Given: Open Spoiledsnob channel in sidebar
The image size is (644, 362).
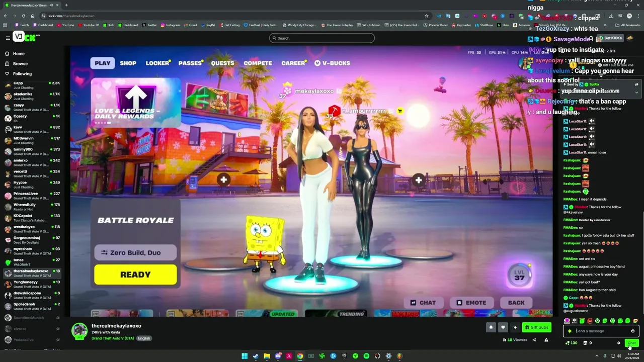Looking at the screenshot, I should pyautogui.click(x=31, y=306).
